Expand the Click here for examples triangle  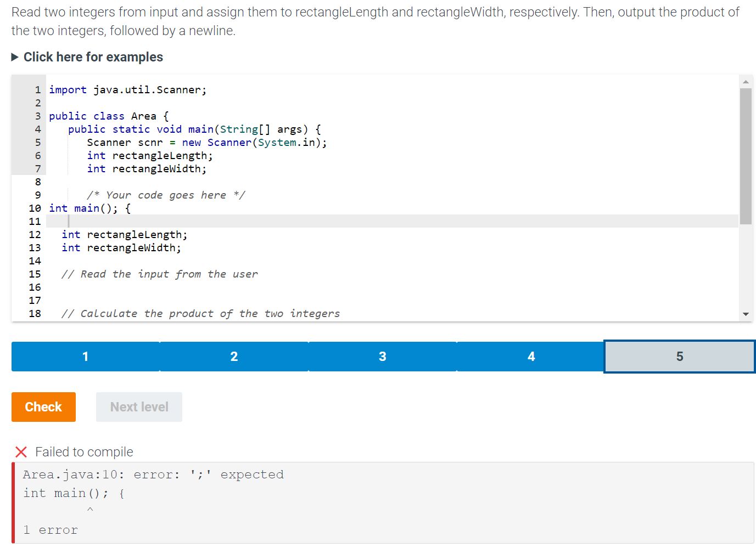coord(15,57)
